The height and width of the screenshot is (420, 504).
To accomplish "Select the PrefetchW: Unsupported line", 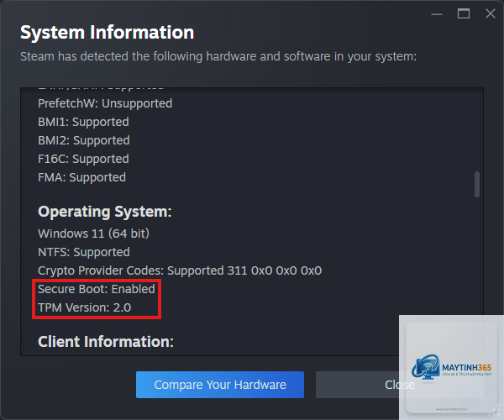I will click(105, 103).
